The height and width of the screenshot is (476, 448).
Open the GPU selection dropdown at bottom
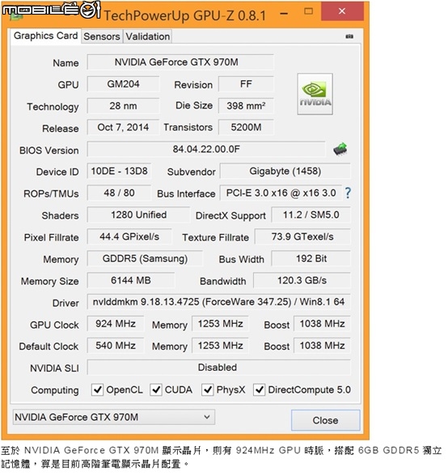click(x=114, y=417)
